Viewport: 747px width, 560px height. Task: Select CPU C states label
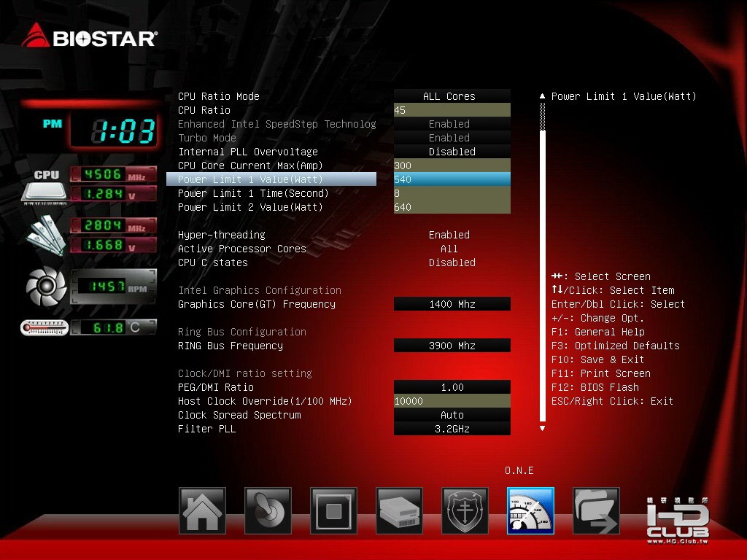tap(213, 262)
